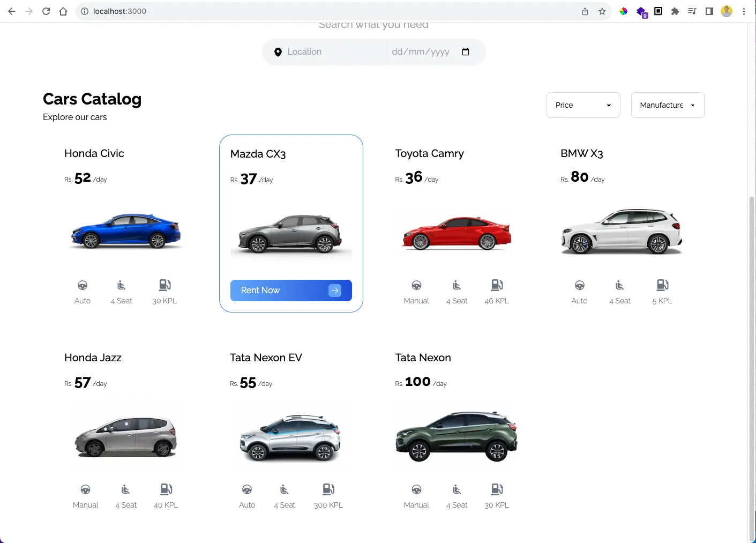Click the blue Honda Civic image

[x=126, y=231]
